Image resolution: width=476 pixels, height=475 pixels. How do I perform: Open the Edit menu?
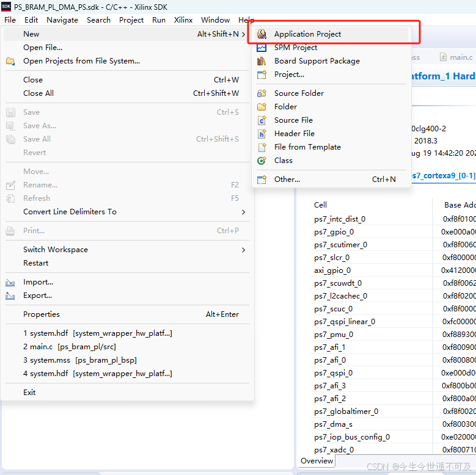[31, 20]
